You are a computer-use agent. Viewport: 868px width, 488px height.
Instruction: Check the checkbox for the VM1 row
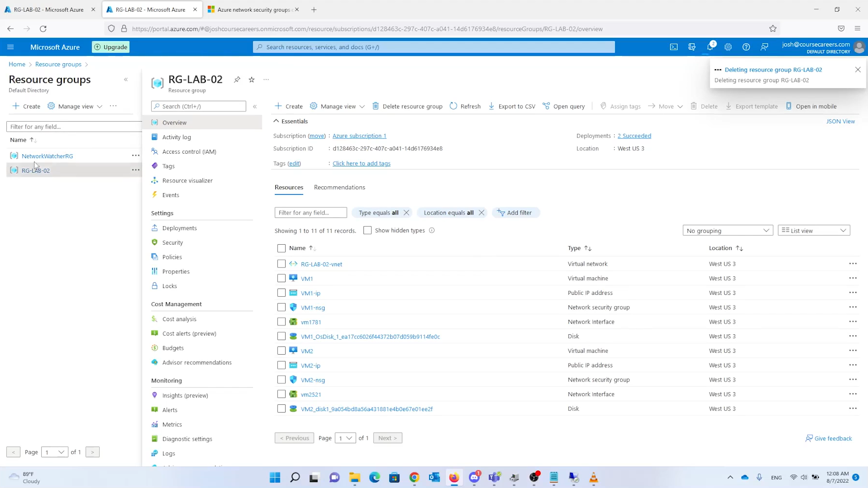tap(281, 278)
